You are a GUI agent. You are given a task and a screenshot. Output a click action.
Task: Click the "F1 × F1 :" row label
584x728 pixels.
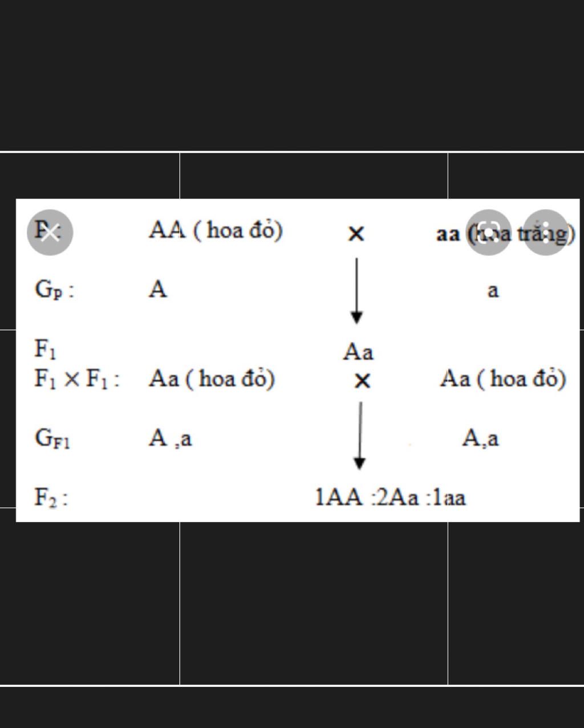(78, 379)
